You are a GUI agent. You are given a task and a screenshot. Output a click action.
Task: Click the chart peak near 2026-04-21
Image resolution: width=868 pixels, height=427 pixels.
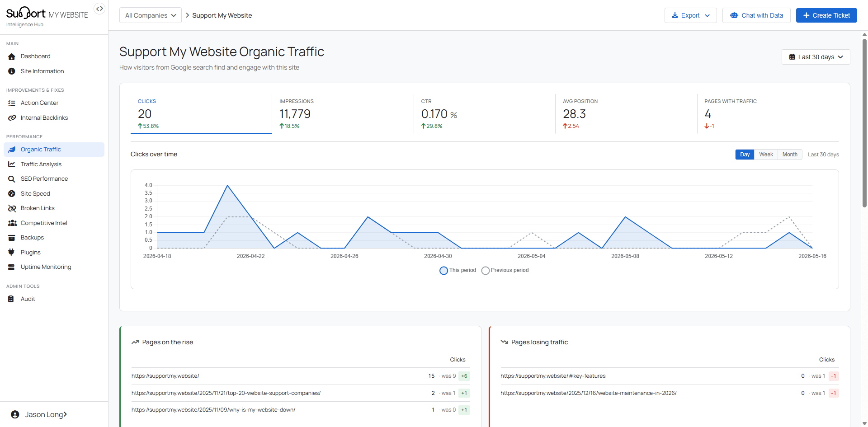click(227, 185)
